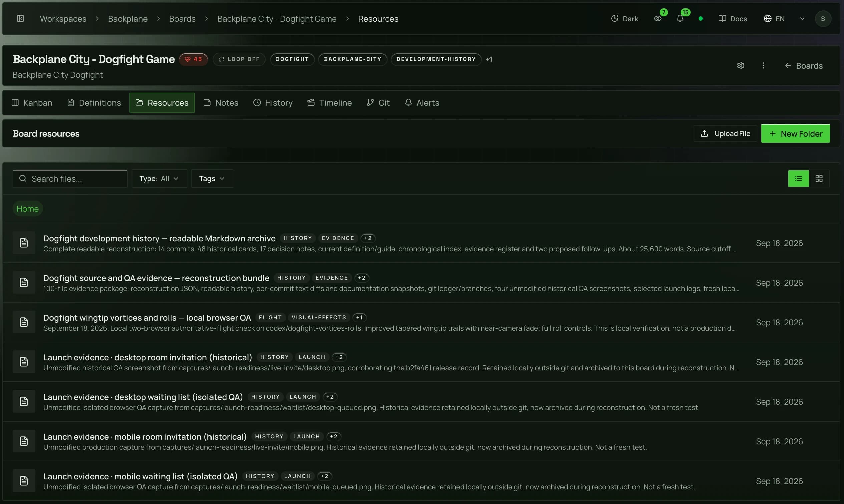Open the History tab
The width and height of the screenshot is (844, 504).
273,103
